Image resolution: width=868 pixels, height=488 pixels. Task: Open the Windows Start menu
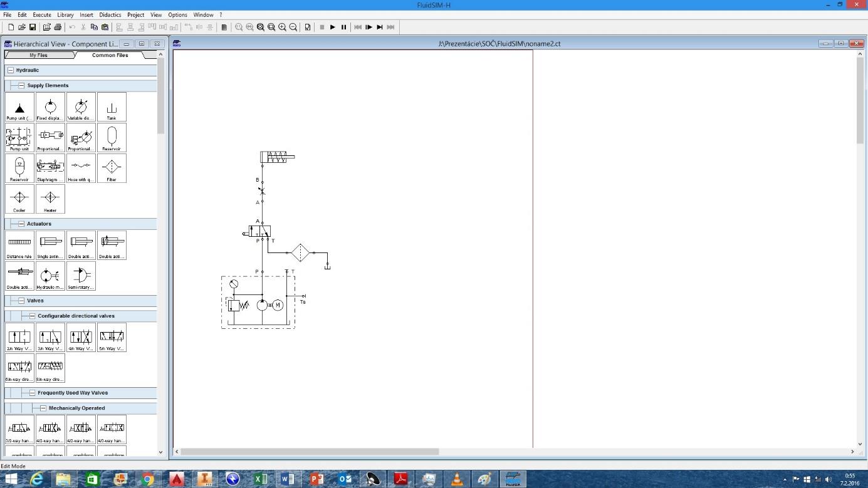[11, 479]
